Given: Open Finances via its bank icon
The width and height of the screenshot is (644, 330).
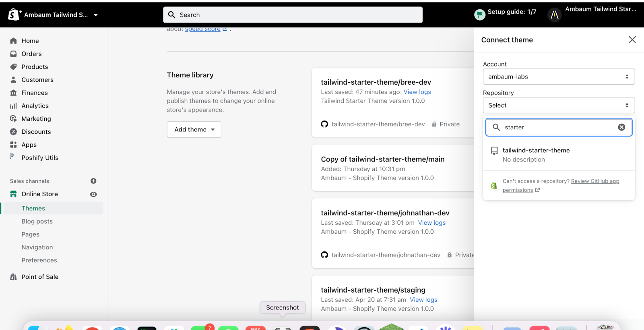Looking at the screenshot, I should (x=13, y=93).
